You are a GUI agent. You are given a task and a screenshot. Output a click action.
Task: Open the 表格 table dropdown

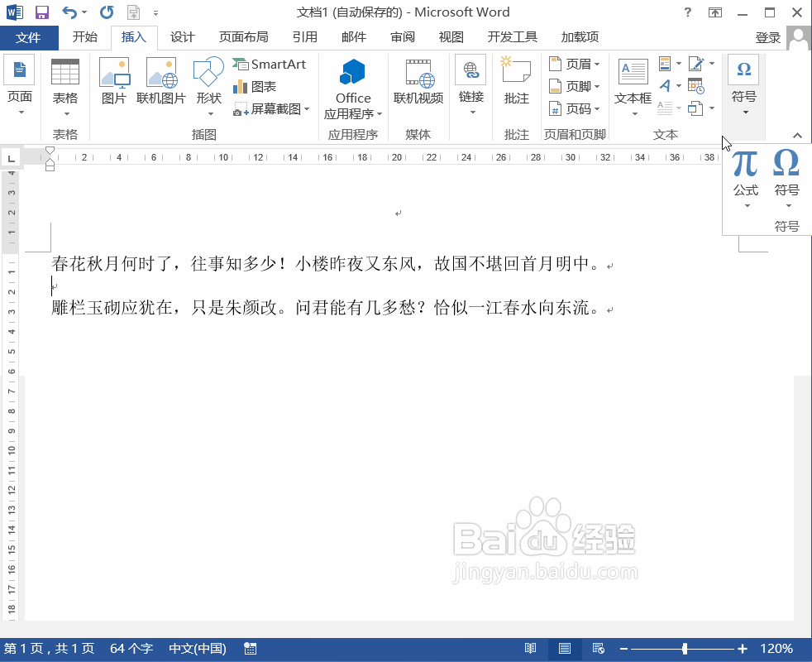[65, 85]
